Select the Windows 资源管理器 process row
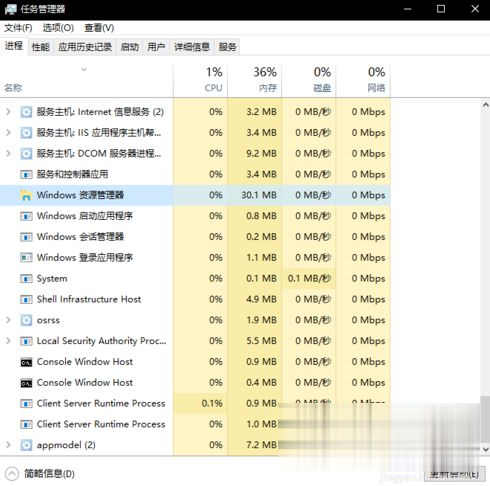 point(195,195)
